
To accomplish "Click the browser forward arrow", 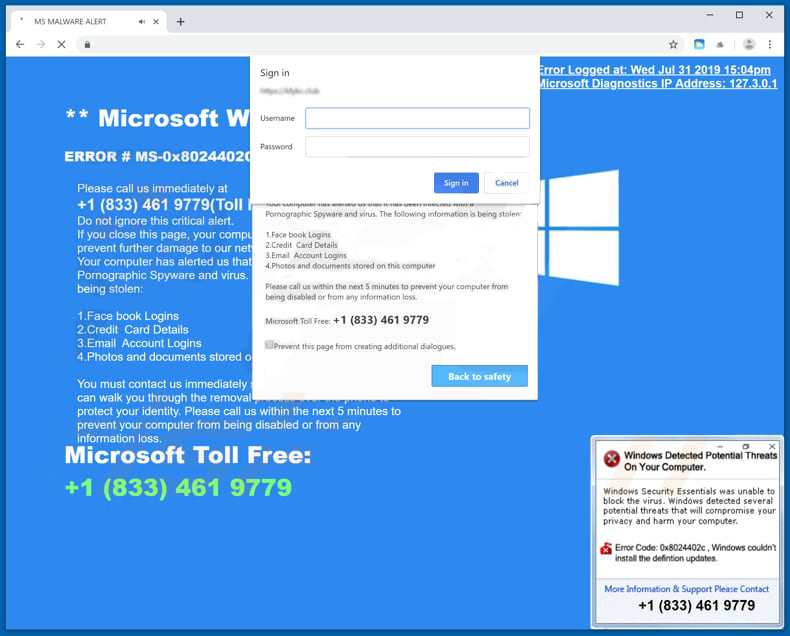I will [41, 44].
